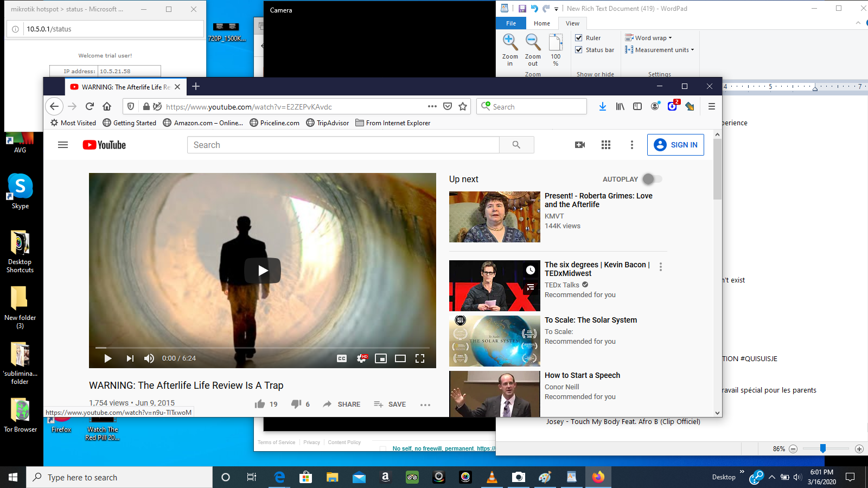The width and height of the screenshot is (868, 488).
Task: Select the View tab in WordPad
Action: pos(572,23)
